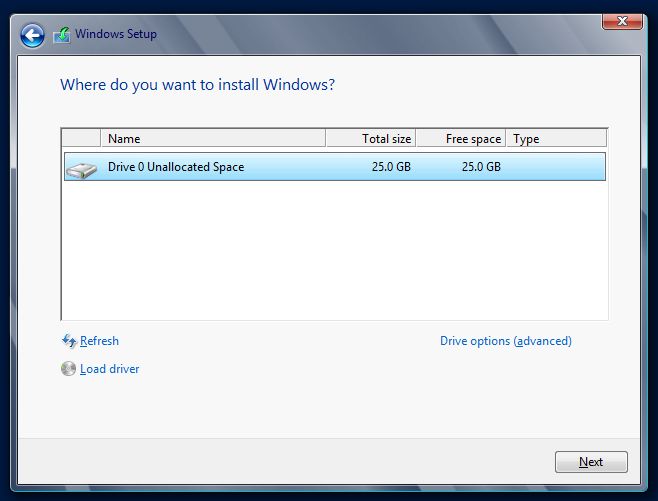
Task: Select Drive 0 Unallocated Space row
Action: pyautogui.click(x=335, y=167)
